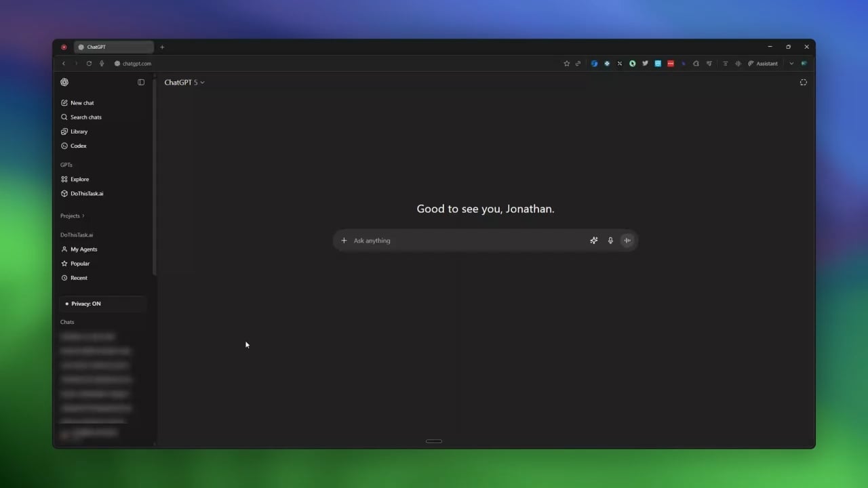Click the ChatGPT logo in sidebar
Viewport: 868px width, 488px height.
pyautogui.click(x=64, y=83)
